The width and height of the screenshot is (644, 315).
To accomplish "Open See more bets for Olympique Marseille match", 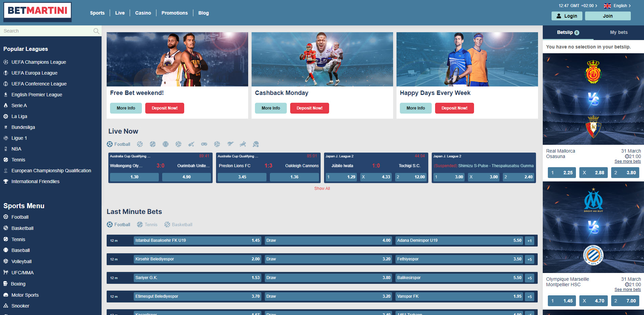I will pyautogui.click(x=628, y=290).
